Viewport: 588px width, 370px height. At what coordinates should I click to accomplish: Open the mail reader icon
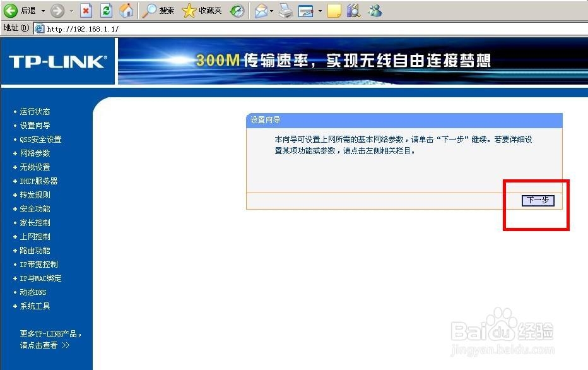pos(262,11)
